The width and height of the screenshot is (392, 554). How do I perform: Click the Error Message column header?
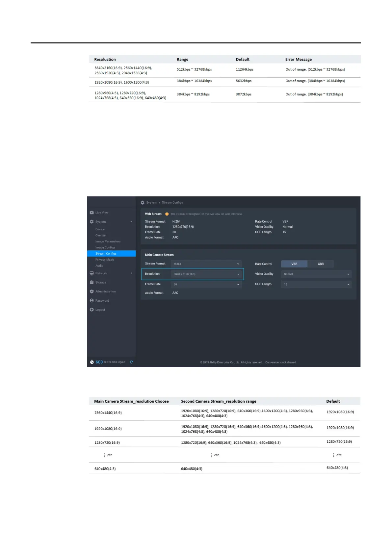(x=299, y=60)
